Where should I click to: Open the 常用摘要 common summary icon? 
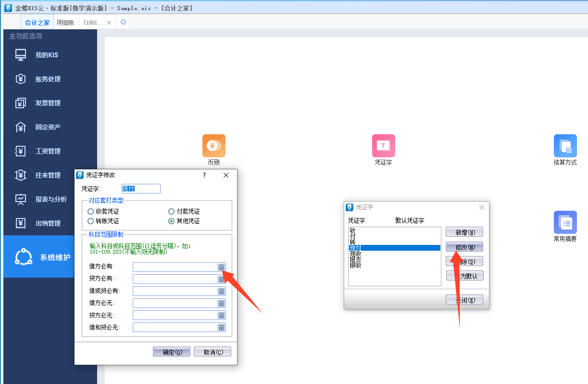point(565,222)
